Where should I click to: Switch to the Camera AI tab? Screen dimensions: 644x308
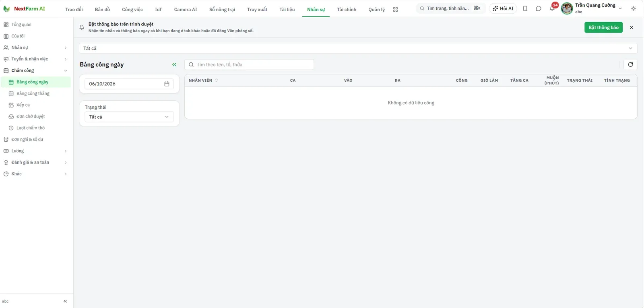click(x=186, y=9)
